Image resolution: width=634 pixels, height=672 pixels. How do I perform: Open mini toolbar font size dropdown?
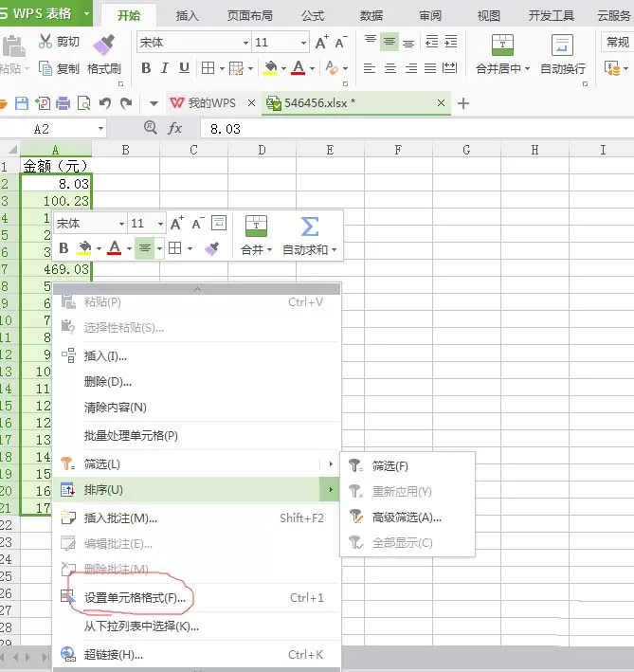tap(160, 224)
